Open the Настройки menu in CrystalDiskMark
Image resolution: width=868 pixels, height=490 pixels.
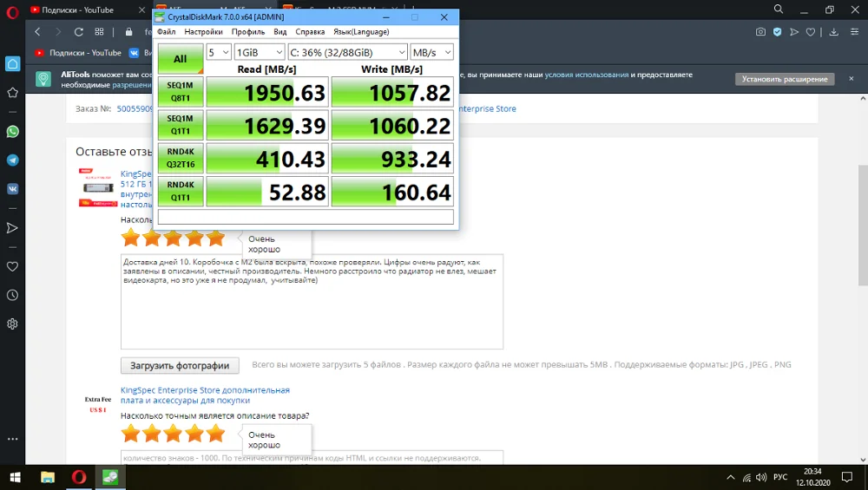pyautogui.click(x=203, y=32)
